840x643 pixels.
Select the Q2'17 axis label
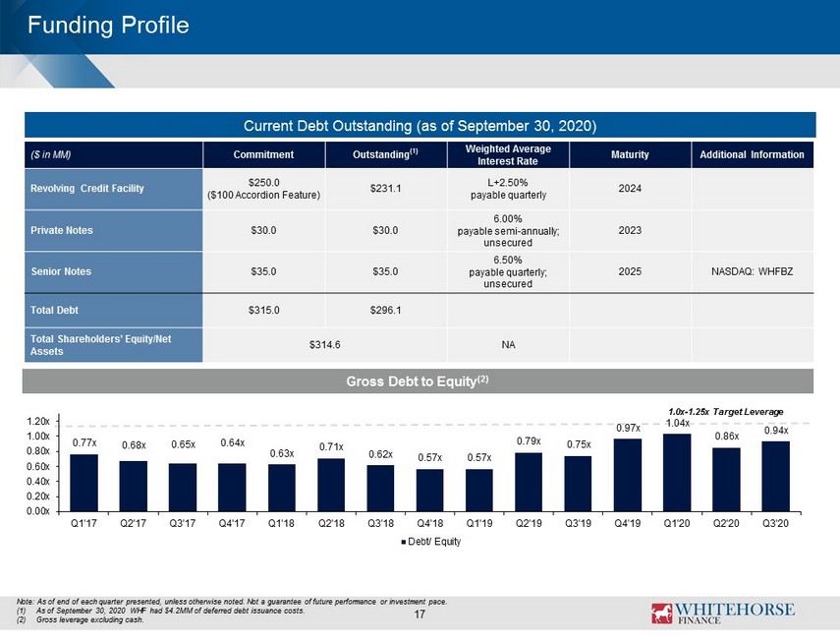134,523
